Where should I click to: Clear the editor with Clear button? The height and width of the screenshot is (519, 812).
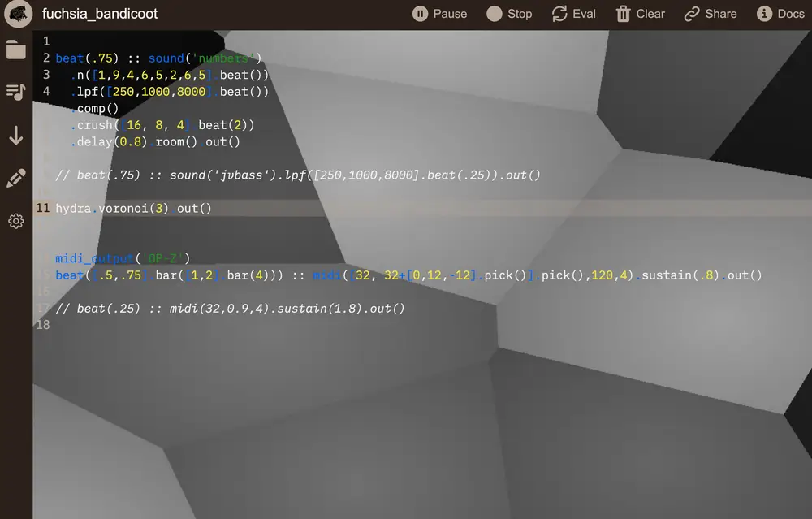[x=640, y=14]
